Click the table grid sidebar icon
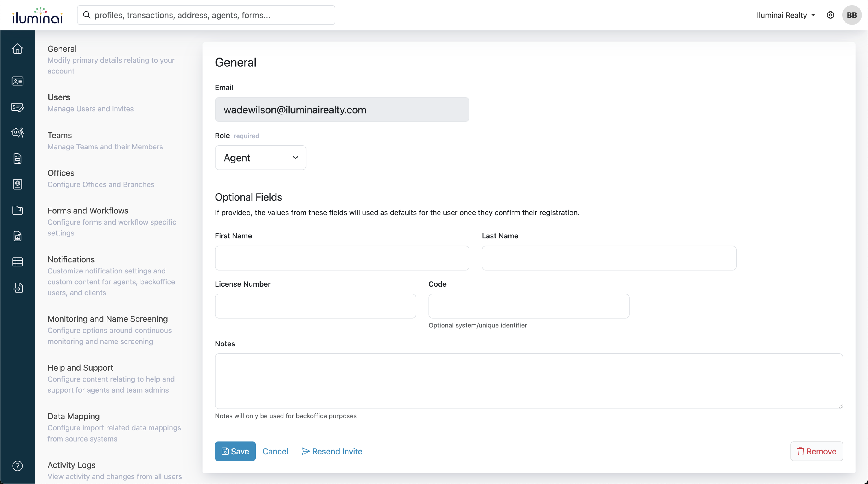This screenshot has height=484, width=868. point(18,262)
